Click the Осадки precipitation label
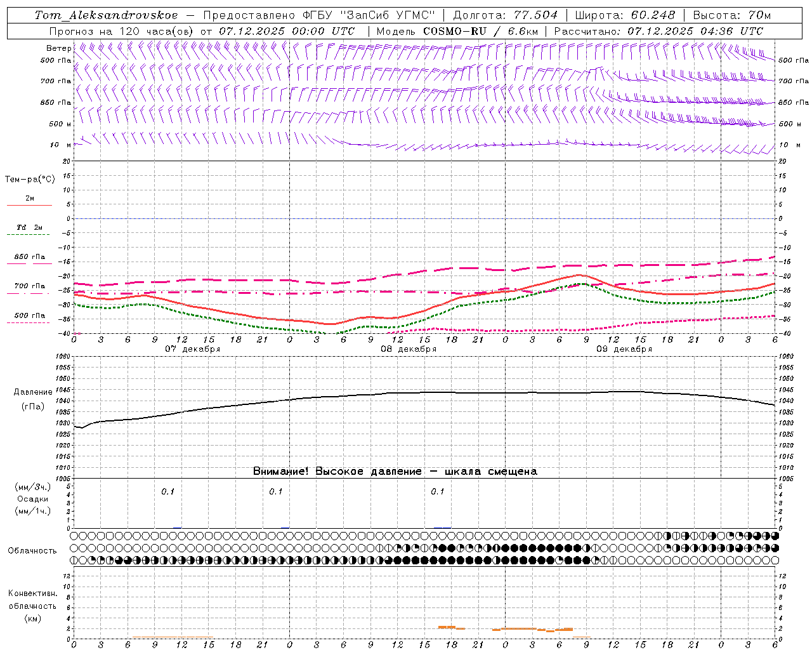The width and height of the screenshot is (812, 650). pos(33,499)
